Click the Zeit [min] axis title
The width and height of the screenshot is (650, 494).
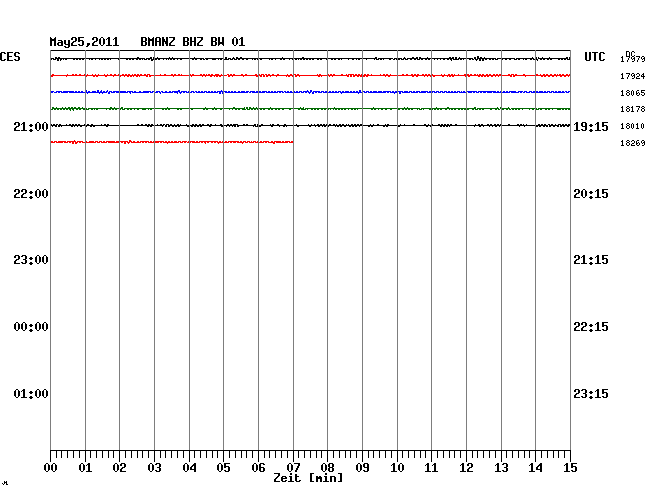click(x=308, y=478)
